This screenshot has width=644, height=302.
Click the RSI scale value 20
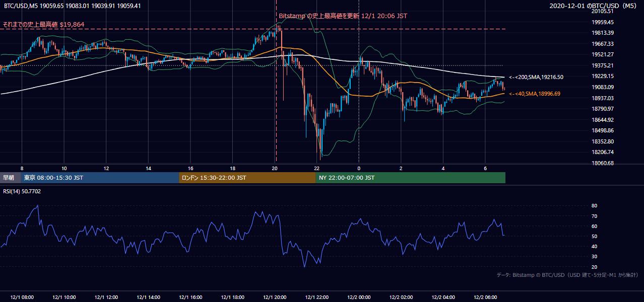[594, 267]
